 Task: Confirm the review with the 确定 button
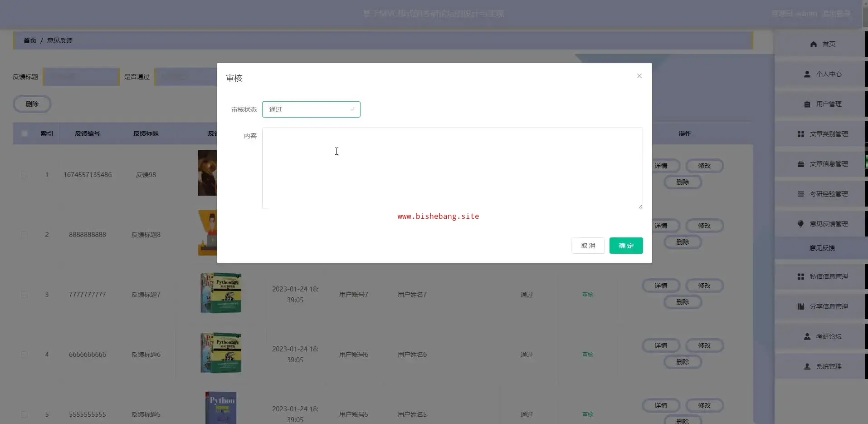626,246
